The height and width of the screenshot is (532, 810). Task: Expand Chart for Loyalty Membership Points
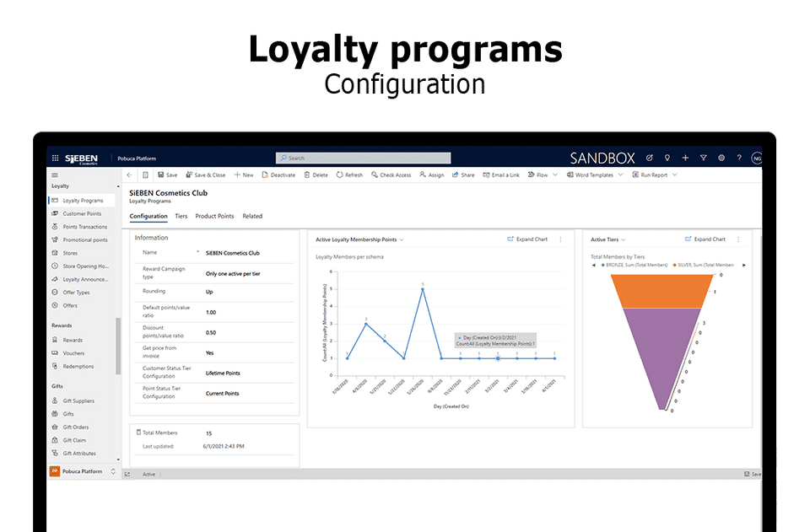point(527,239)
